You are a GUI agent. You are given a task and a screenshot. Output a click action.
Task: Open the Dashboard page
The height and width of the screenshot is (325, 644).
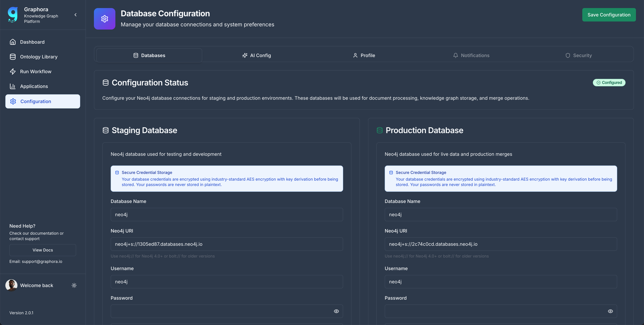click(x=43, y=42)
